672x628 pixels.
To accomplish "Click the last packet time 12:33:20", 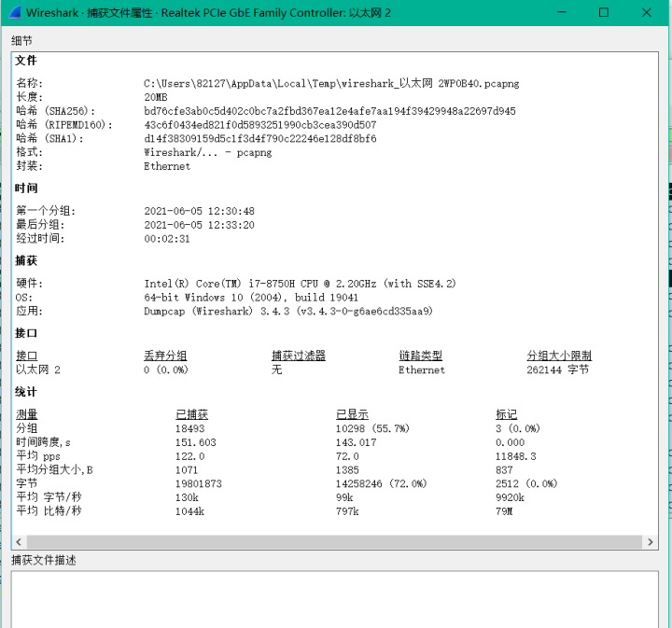I will pos(200,225).
